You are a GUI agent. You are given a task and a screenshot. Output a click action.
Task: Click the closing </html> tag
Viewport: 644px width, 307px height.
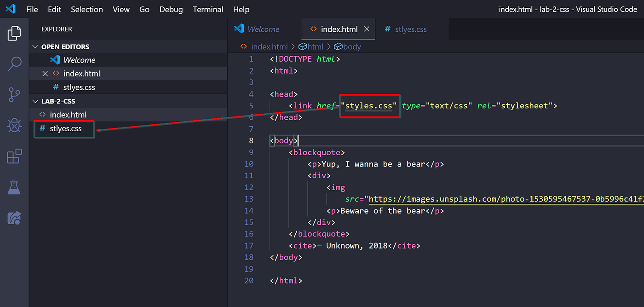point(286,281)
